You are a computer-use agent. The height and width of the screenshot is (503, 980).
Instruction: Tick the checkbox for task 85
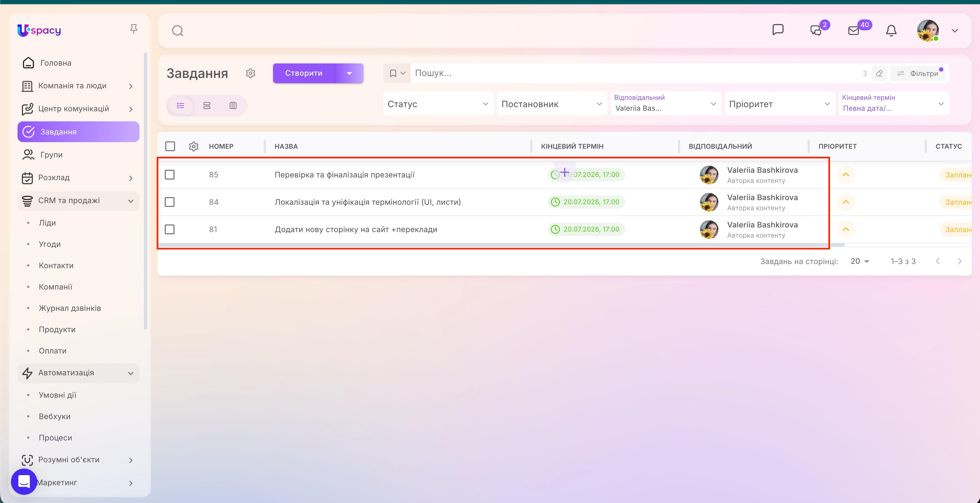coord(170,174)
